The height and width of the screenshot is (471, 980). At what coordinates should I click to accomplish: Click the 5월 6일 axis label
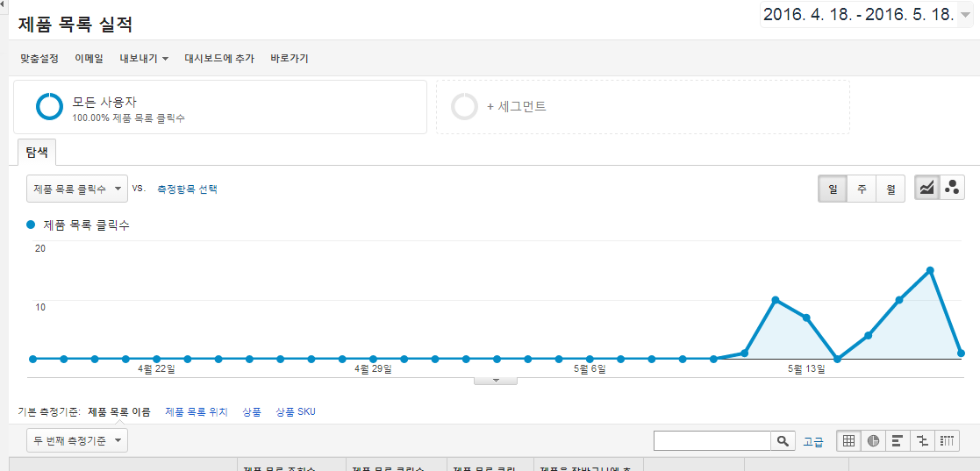pos(590,369)
